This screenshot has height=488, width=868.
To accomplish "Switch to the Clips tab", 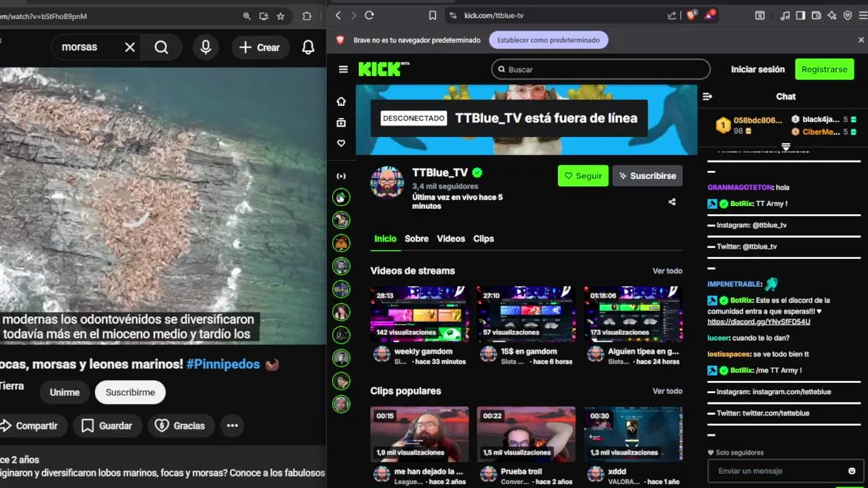I will click(x=484, y=239).
